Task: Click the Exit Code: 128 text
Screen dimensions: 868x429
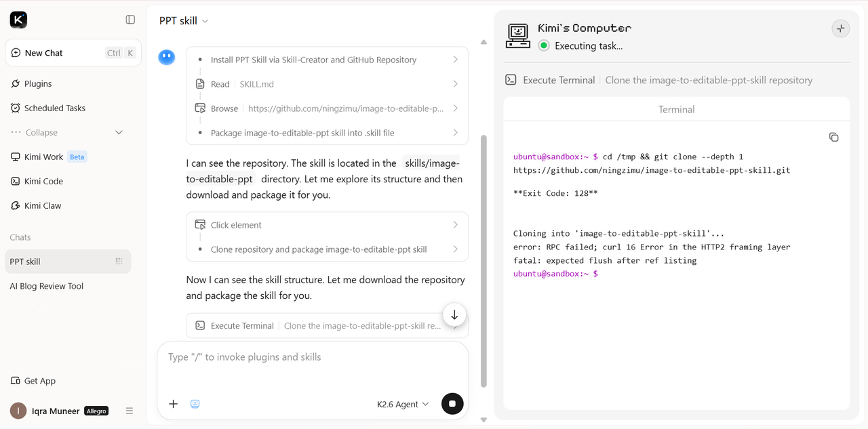Action: 555,193
